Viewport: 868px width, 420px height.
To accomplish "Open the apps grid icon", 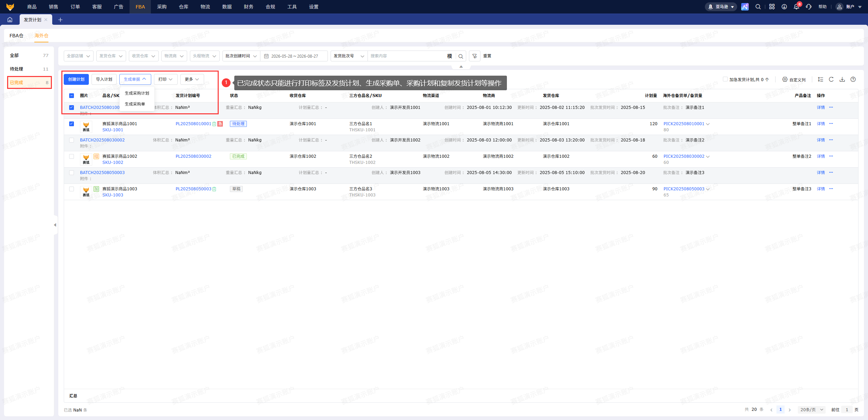I will click(772, 7).
